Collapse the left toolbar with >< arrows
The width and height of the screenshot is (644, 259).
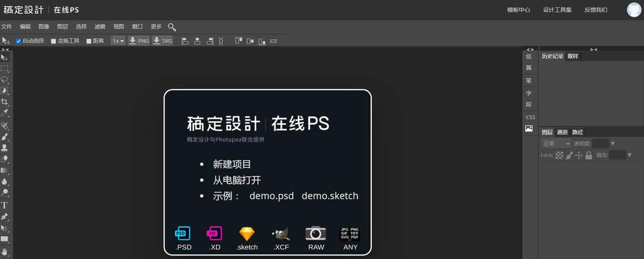5,49
